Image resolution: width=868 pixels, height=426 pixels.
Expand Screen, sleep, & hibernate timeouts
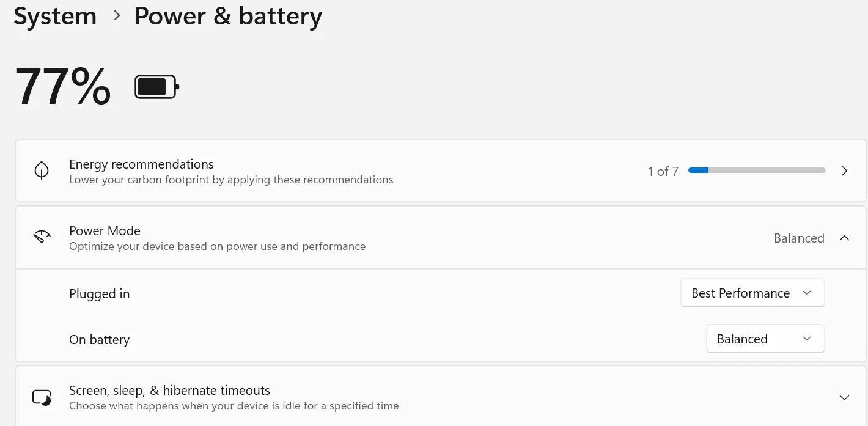(x=844, y=397)
